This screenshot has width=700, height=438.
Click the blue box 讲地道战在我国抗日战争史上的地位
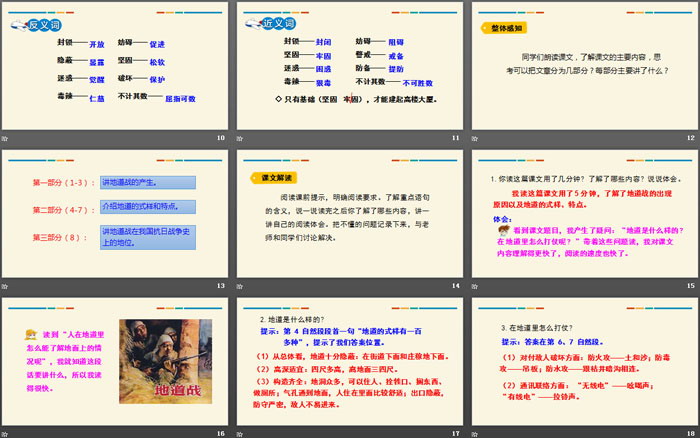148,237
